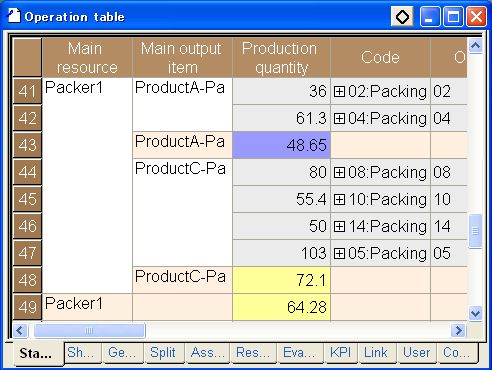This screenshot has height=370, width=492.
Task: Expand the 08:Packing code entry
Action: point(339,172)
